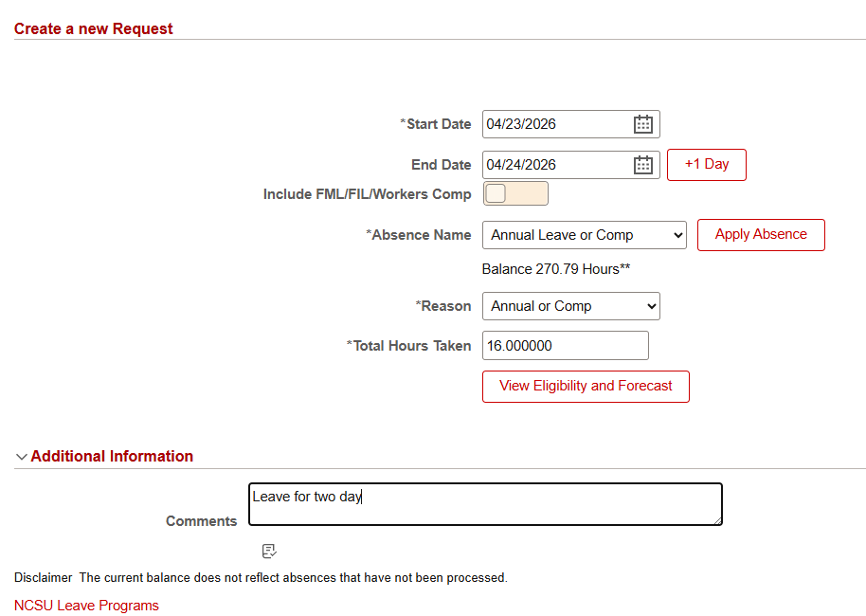This screenshot has height=616, width=866.
Task: Click the Start Date label
Action: tap(436, 124)
